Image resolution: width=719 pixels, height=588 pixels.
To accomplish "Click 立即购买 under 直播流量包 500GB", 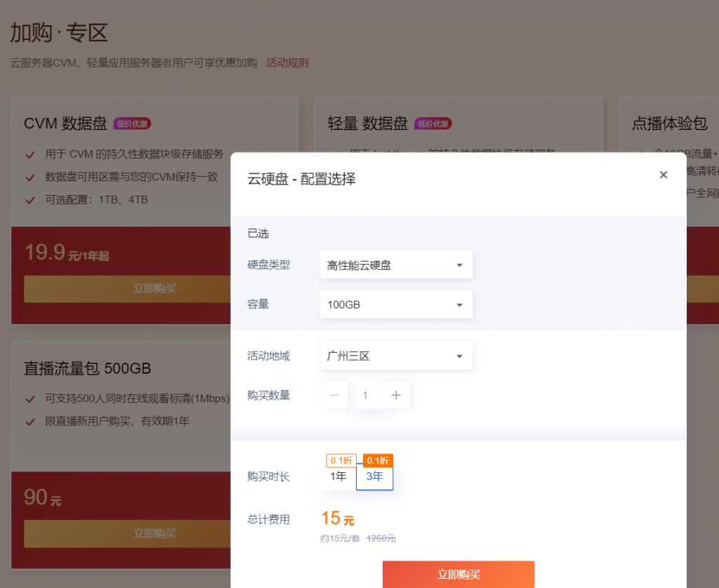I will point(154,533).
